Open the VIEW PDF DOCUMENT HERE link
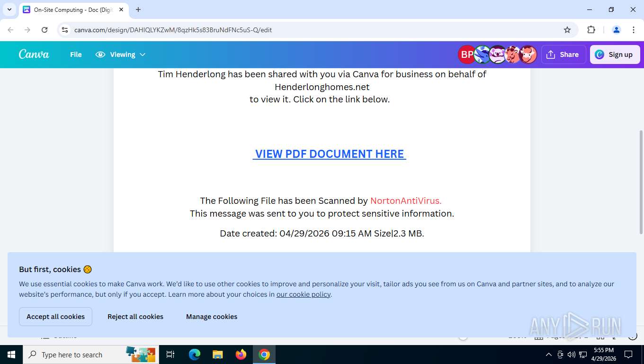The height and width of the screenshot is (364, 644). (330, 154)
